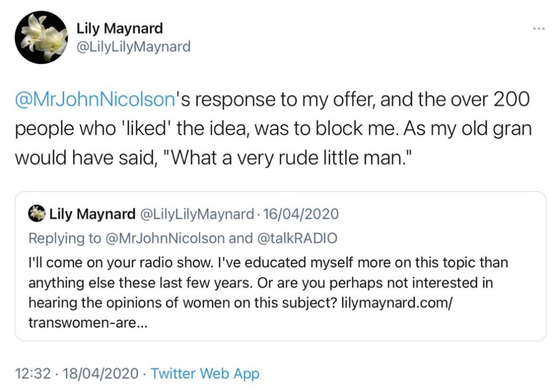Click the large lily flower profile picture
This screenshot has height=392, width=552.
click(40, 37)
